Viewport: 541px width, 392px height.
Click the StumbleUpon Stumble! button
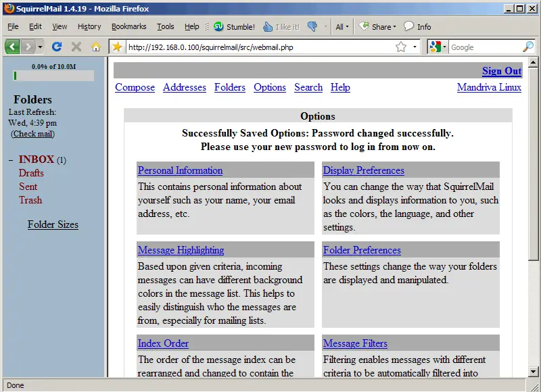click(234, 27)
